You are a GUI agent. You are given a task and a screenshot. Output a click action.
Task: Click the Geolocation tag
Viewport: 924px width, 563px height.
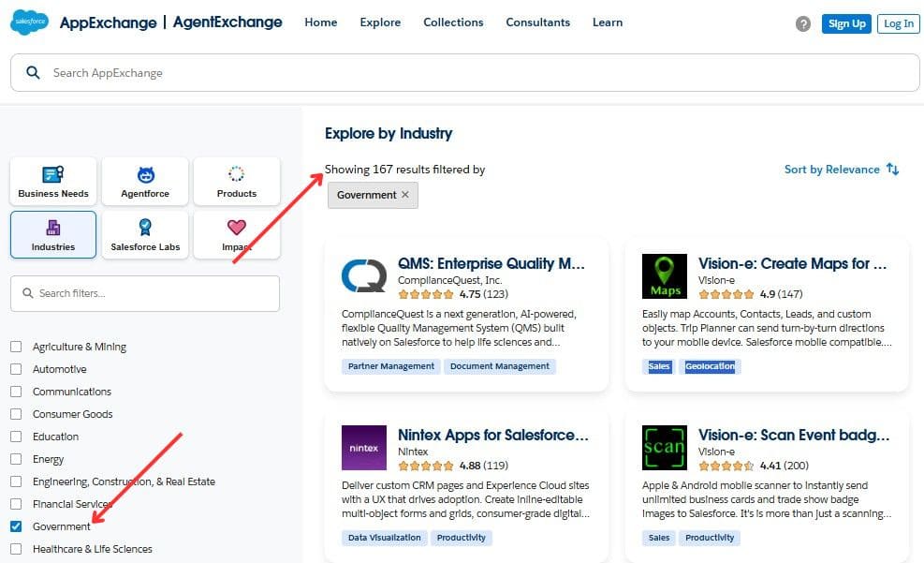(710, 366)
